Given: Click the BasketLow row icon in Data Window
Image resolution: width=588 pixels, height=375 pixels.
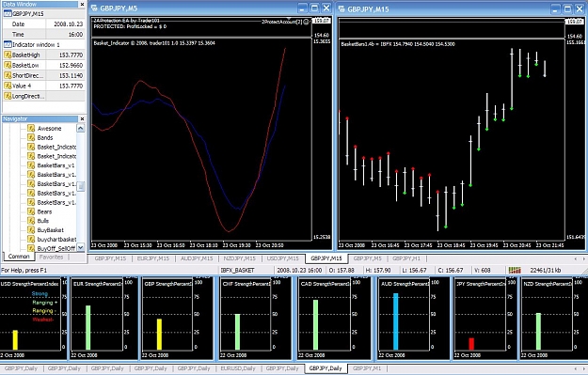Looking at the screenshot, I should 8,65.
